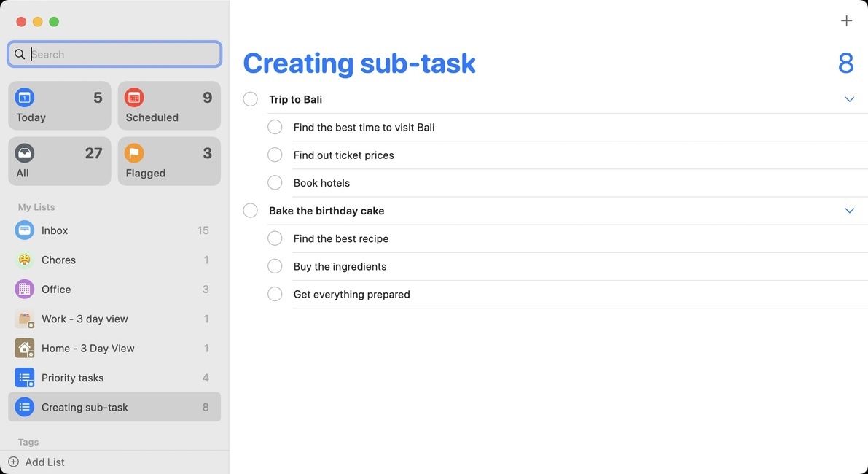Switch to the Office list

[24, 289]
